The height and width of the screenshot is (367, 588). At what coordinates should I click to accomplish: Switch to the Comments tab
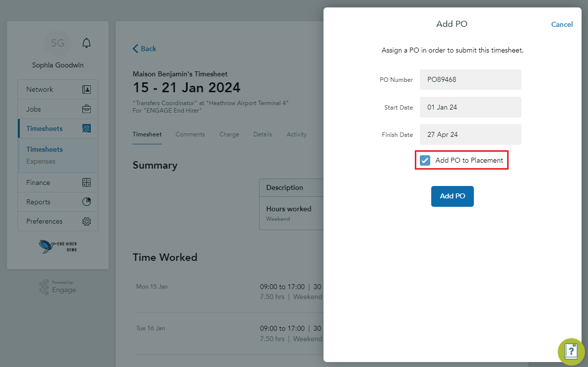tap(190, 134)
